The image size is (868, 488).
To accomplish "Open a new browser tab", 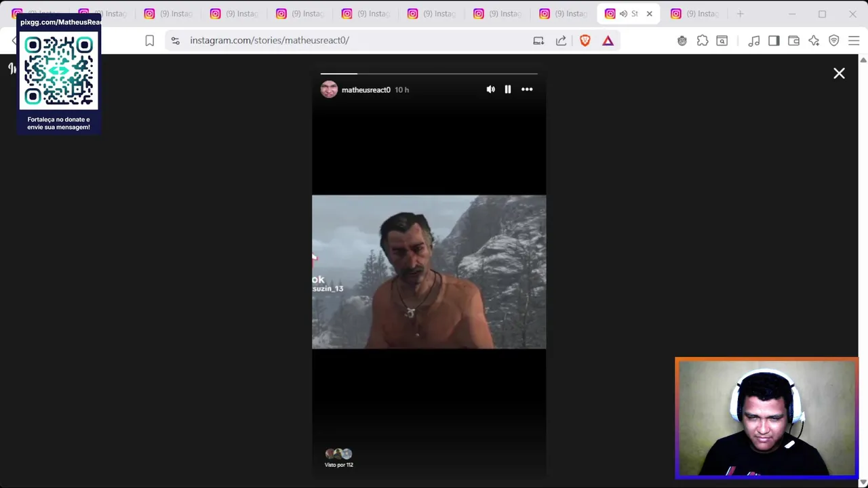I will tap(740, 14).
